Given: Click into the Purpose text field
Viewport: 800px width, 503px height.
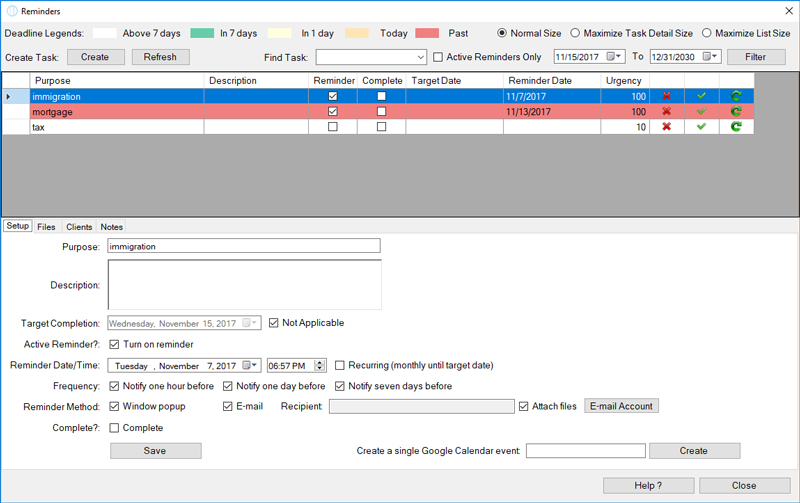Looking at the screenshot, I should click(x=244, y=246).
